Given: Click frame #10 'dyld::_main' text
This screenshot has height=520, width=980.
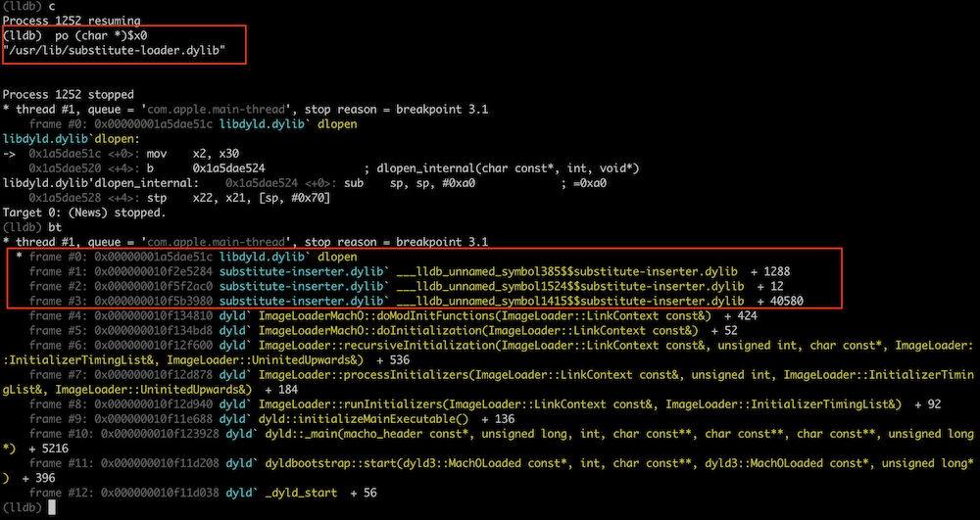Looking at the screenshot, I should (x=301, y=434).
